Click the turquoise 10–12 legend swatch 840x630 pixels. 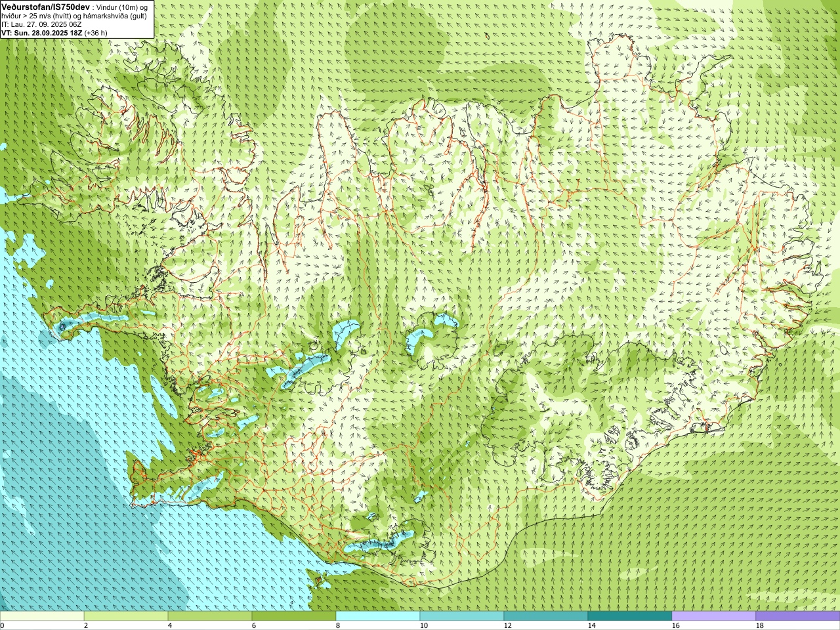pos(462,616)
